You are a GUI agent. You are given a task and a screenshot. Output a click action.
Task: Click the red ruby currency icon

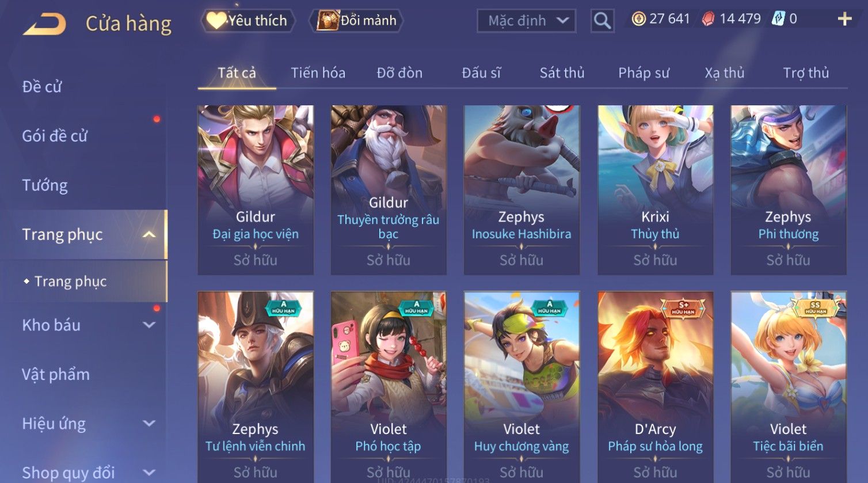(708, 19)
